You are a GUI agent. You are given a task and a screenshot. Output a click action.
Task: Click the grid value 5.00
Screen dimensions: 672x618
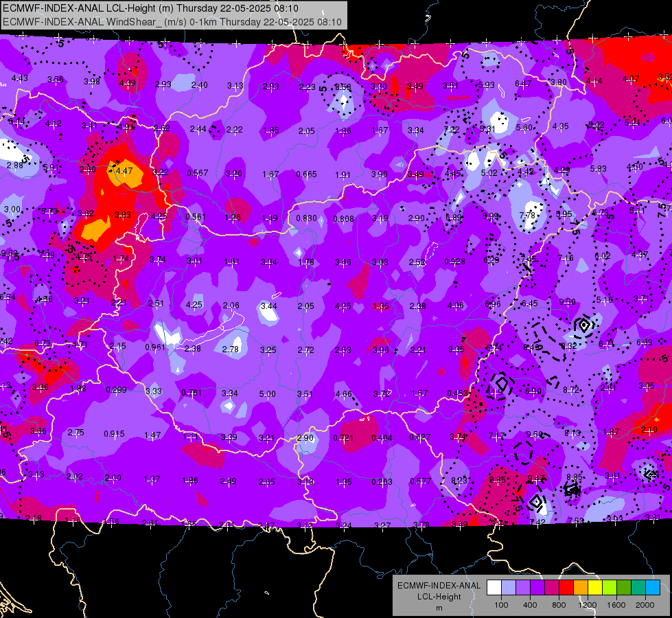tap(268, 393)
